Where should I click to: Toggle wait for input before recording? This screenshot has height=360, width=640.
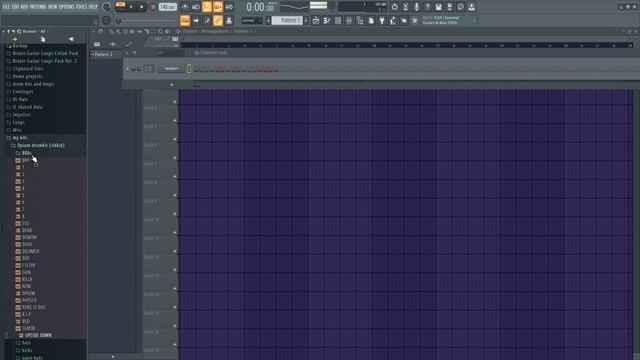(x=196, y=7)
